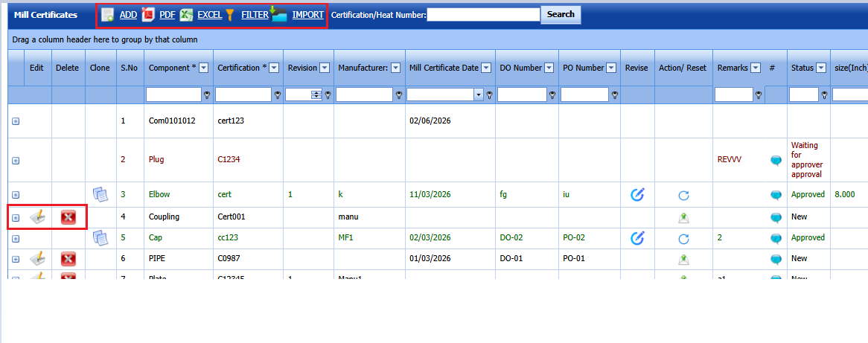Click the submit action icon for Coupling row

[683, 217]
